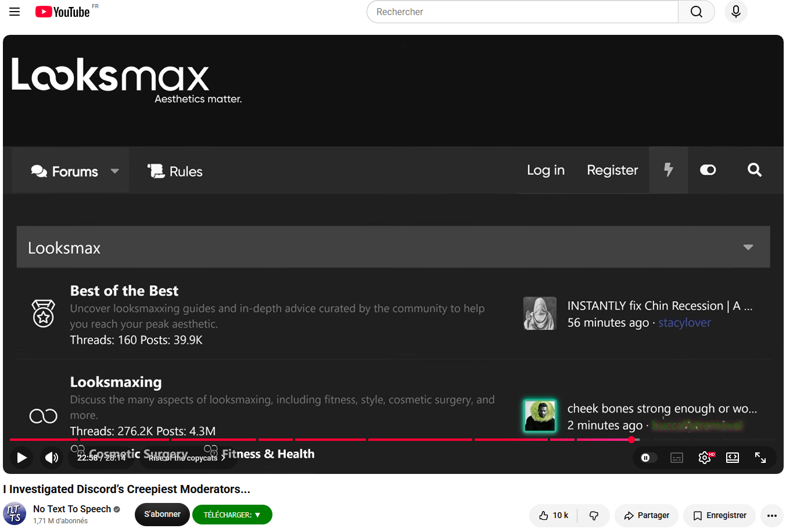
Task: Dislike the video
Action: pos(594,515)
